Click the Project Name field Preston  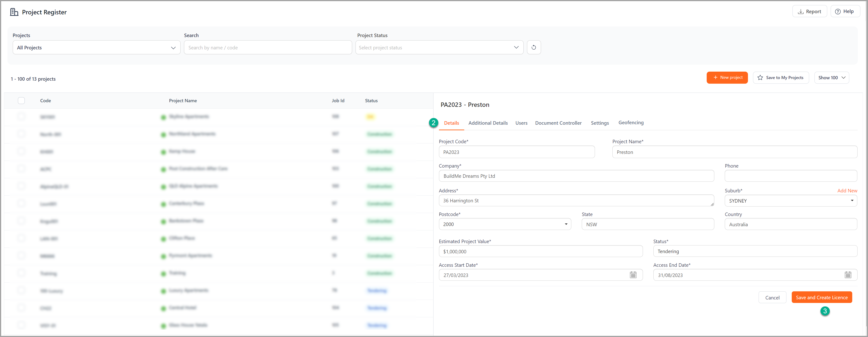734,152
